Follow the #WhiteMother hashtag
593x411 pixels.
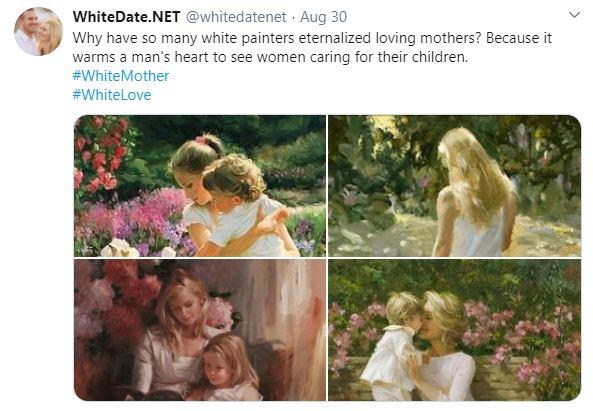121,76
